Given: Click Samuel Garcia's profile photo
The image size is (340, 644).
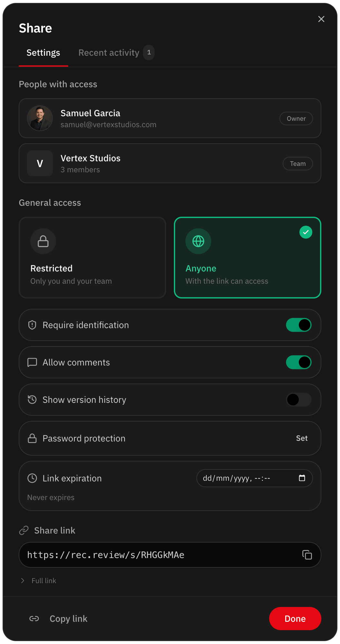Looking at the screenshot, I should click(40, 118).
